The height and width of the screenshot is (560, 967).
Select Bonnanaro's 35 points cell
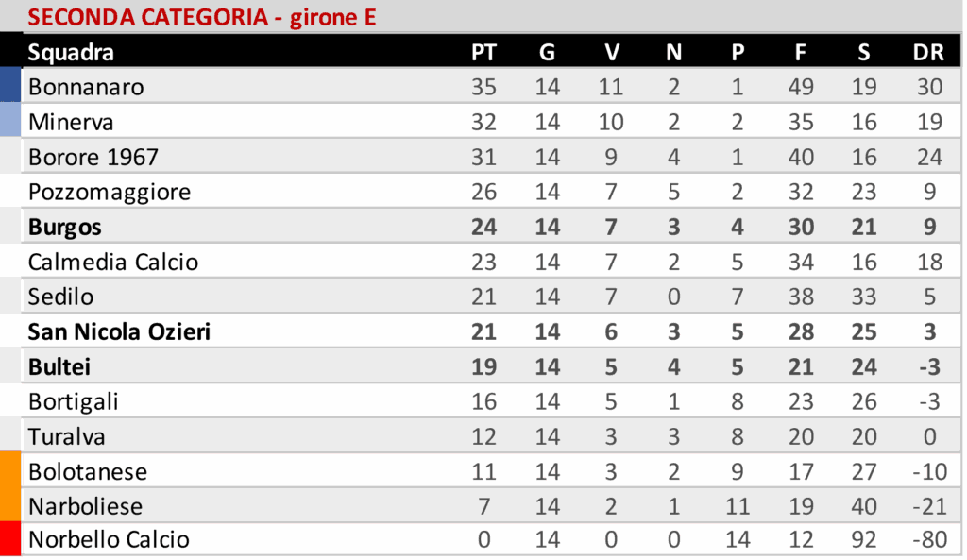point(483,88)
